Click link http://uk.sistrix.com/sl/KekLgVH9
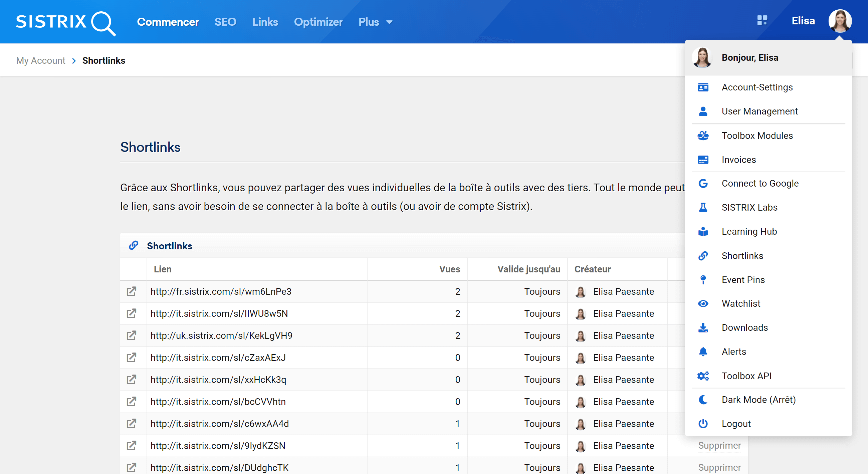The width and height of the screenshot is (868, 474). coord(221,335)
